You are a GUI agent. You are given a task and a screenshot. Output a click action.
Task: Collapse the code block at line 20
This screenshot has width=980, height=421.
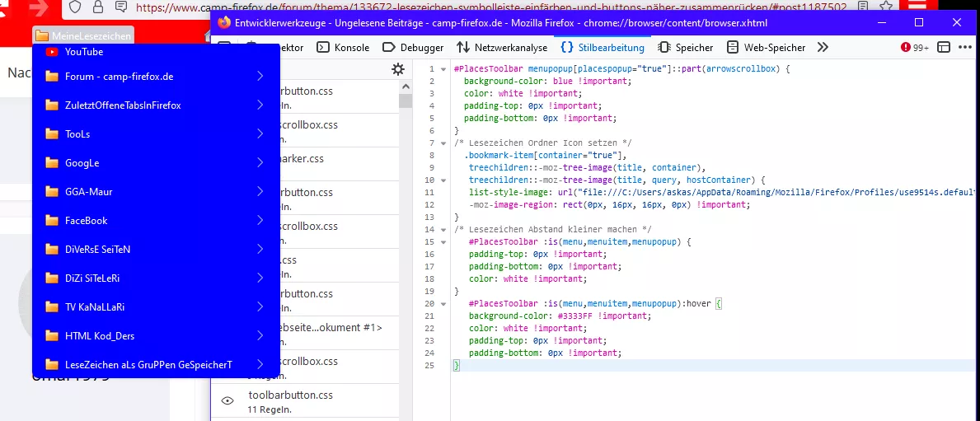443,304
